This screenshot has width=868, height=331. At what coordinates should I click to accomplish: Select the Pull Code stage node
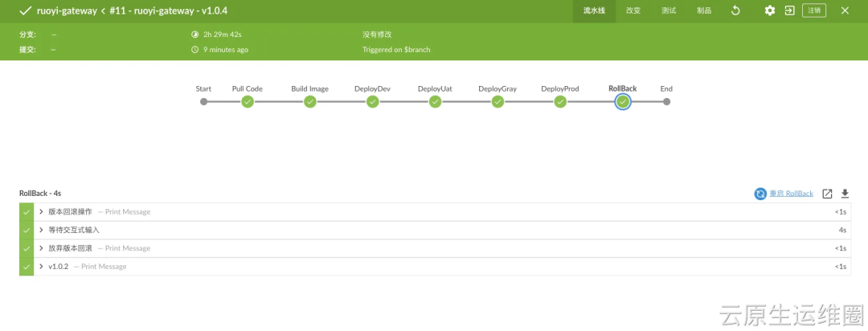[248, 101]
